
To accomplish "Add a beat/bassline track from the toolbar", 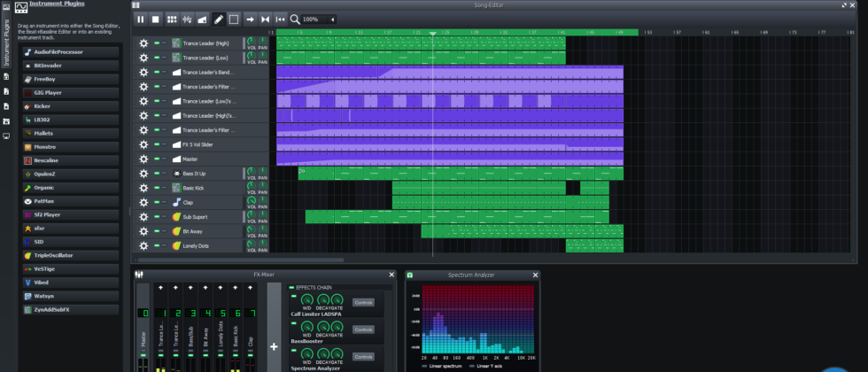I will click(x=171, y=19).
